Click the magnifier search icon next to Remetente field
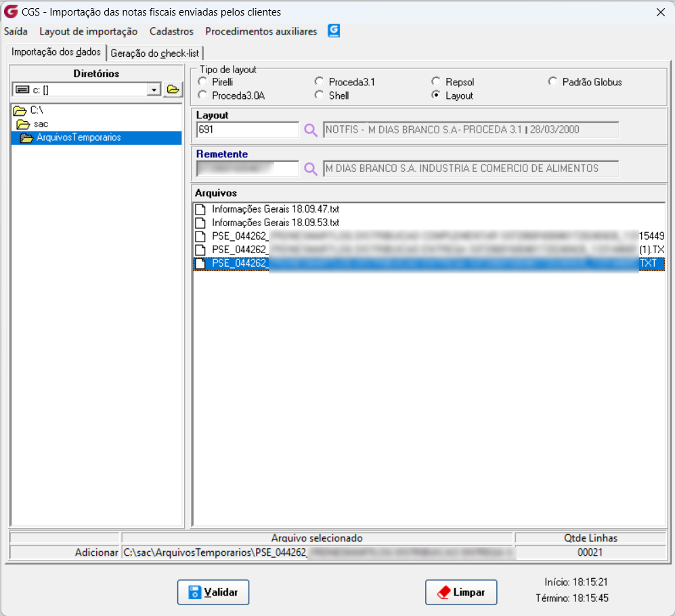Viewport: 675px width, 616px height. (310, 169)
